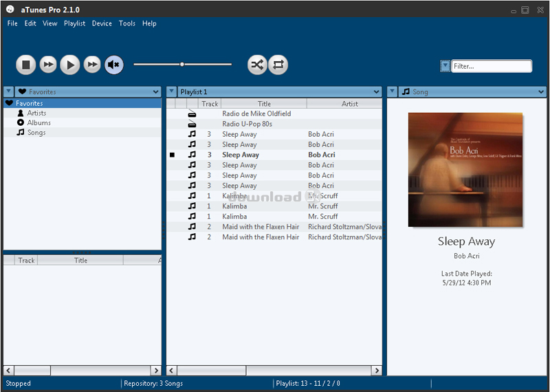Click the playlist panel arrow button
This screenshot has height=392, width=550.
pyautogui.click(x=171, y=92)
